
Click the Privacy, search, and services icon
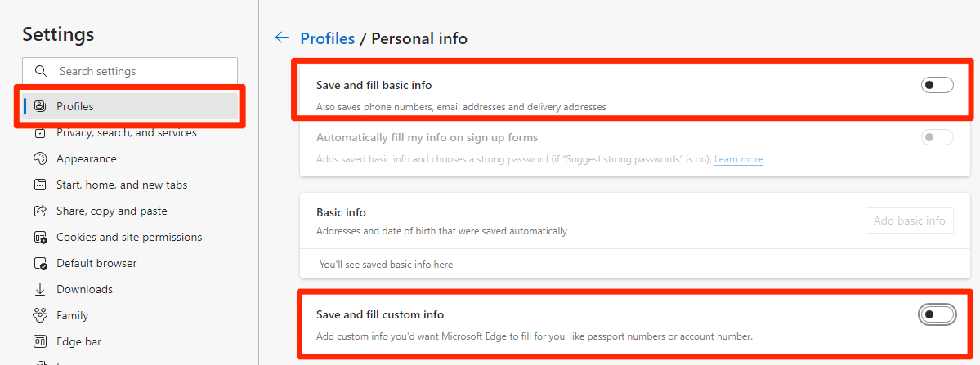pyautogui.click(x=40, y=133)
